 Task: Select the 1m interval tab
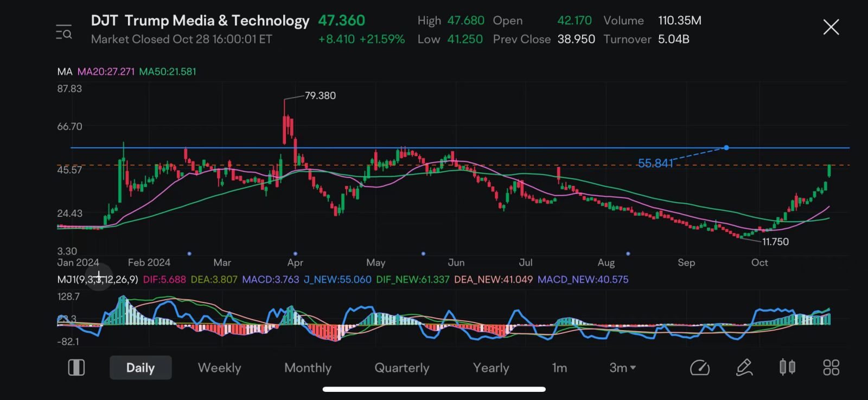559,368
